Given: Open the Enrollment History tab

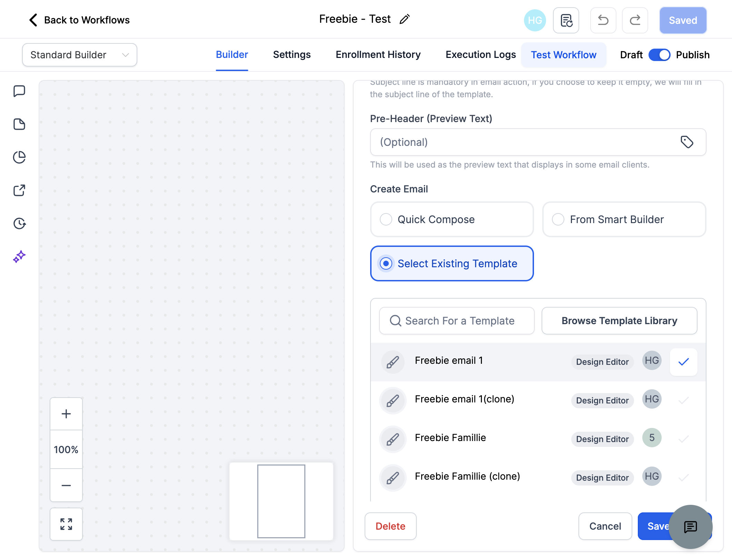Looking at the screenshot, I should (378, 55).
